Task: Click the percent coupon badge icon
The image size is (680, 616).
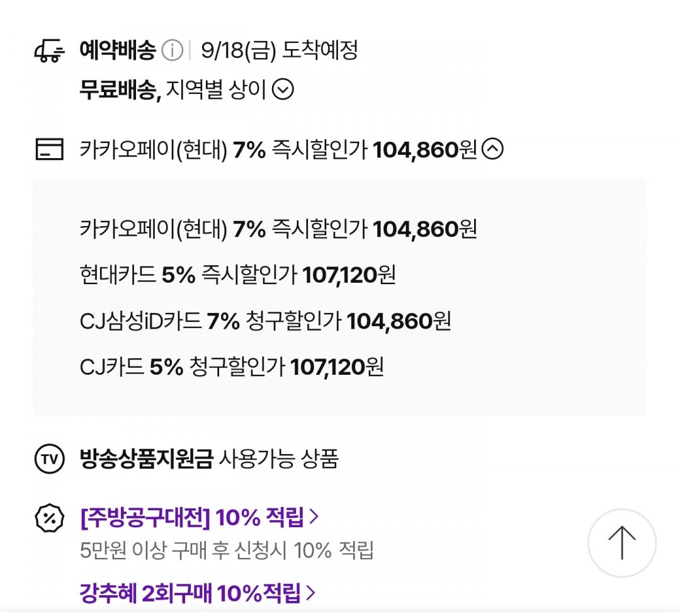Action: (50, 518)
